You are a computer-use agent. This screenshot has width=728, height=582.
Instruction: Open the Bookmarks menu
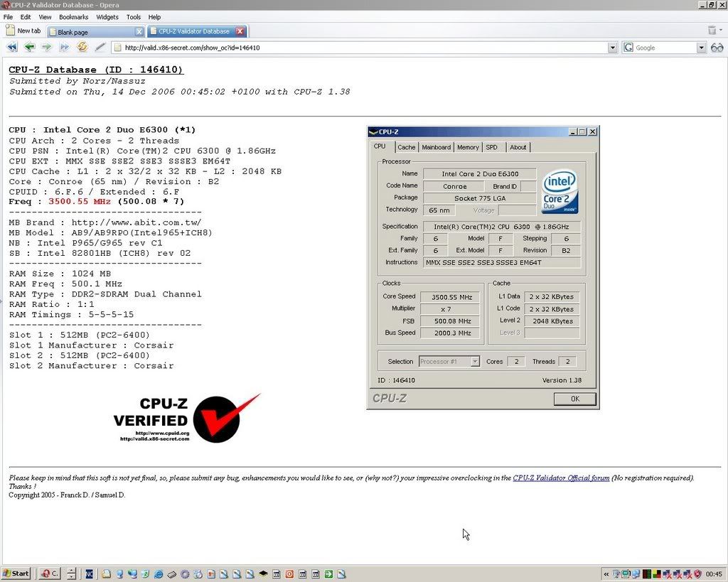(73, 17)
